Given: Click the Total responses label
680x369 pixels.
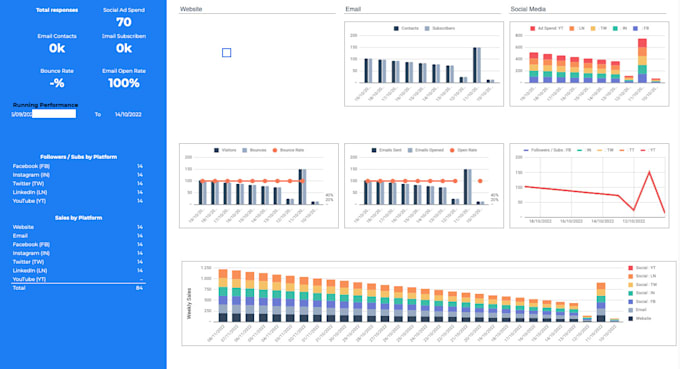Looking at the screenshot, I should 57,10.
